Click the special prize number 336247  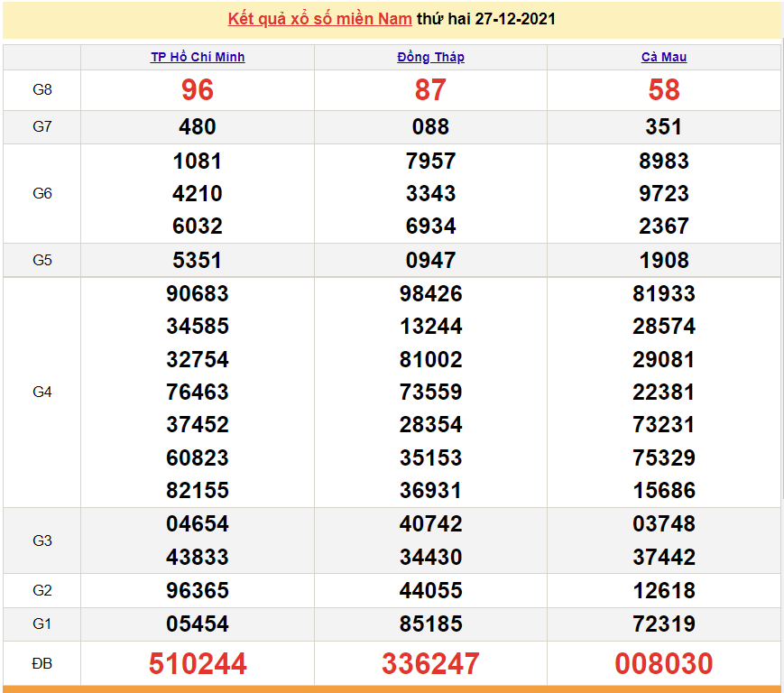(x=430, y=664)
